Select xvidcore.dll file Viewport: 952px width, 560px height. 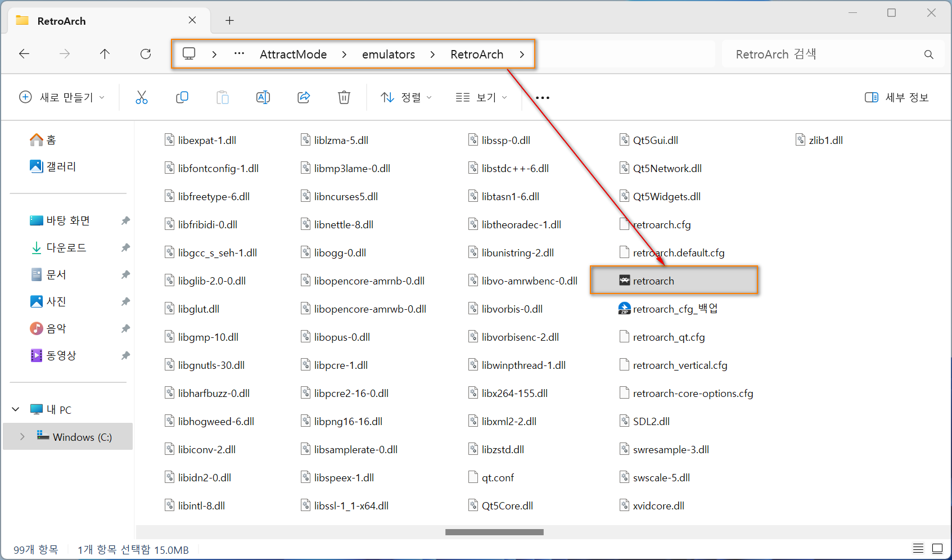(x=652, y=505)
